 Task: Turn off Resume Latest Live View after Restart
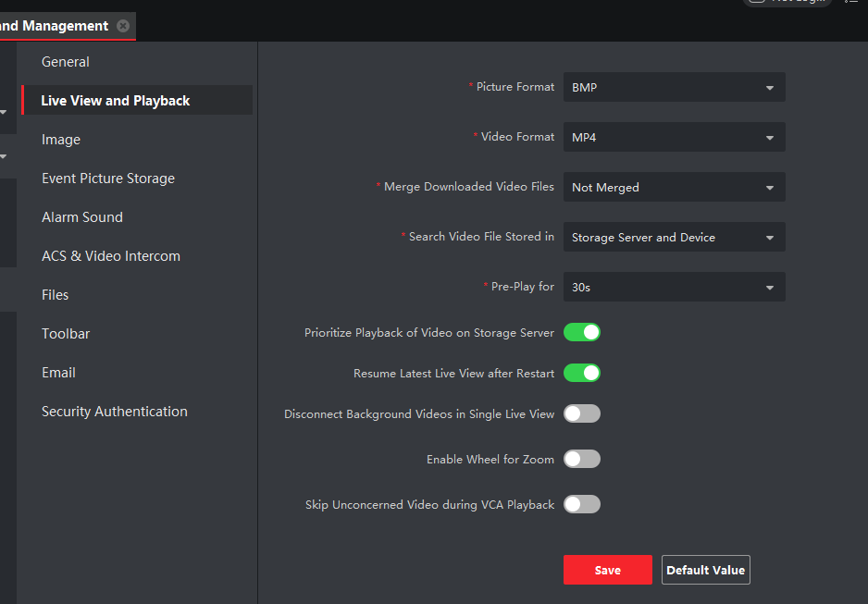[582, 373]
